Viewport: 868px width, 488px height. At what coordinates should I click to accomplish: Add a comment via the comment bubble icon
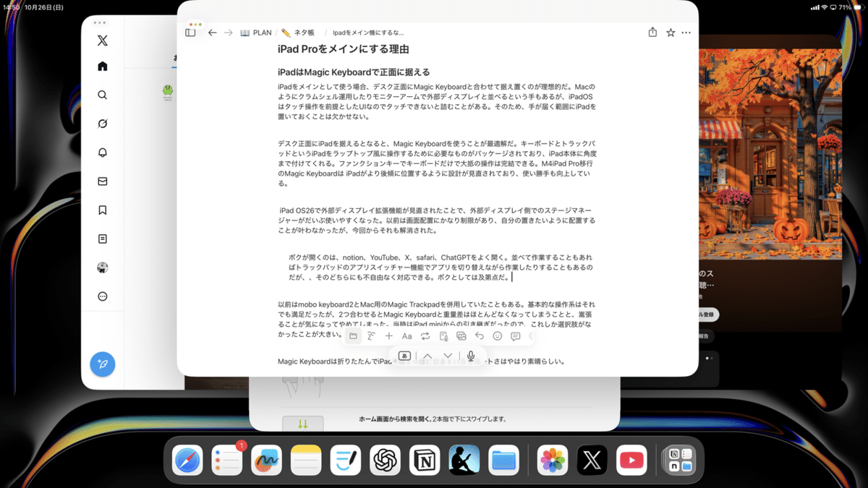[x=515, y=336]
